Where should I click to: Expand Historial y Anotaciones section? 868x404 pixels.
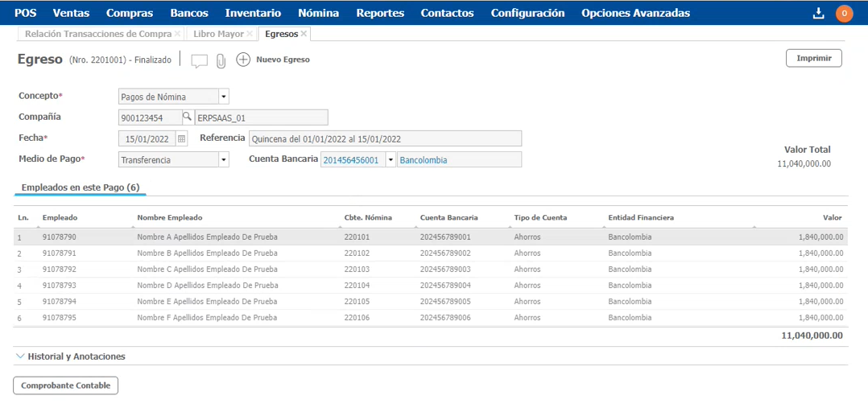point(70,356)
